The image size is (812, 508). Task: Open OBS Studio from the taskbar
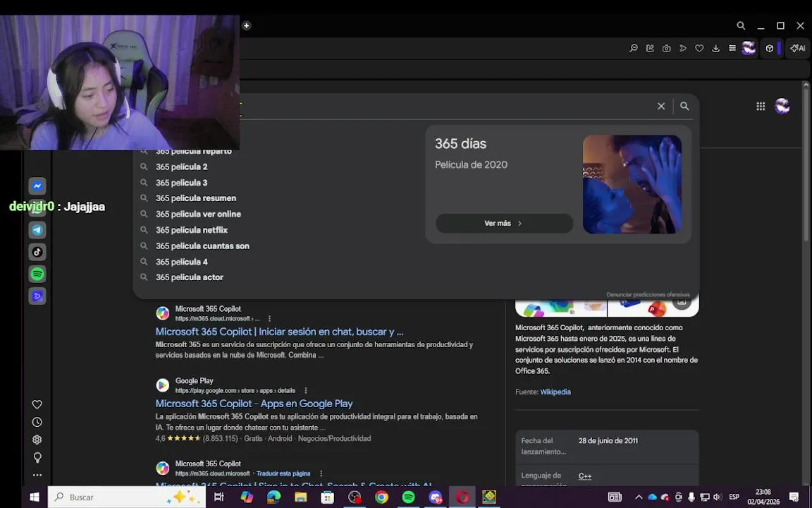(355, 497)
